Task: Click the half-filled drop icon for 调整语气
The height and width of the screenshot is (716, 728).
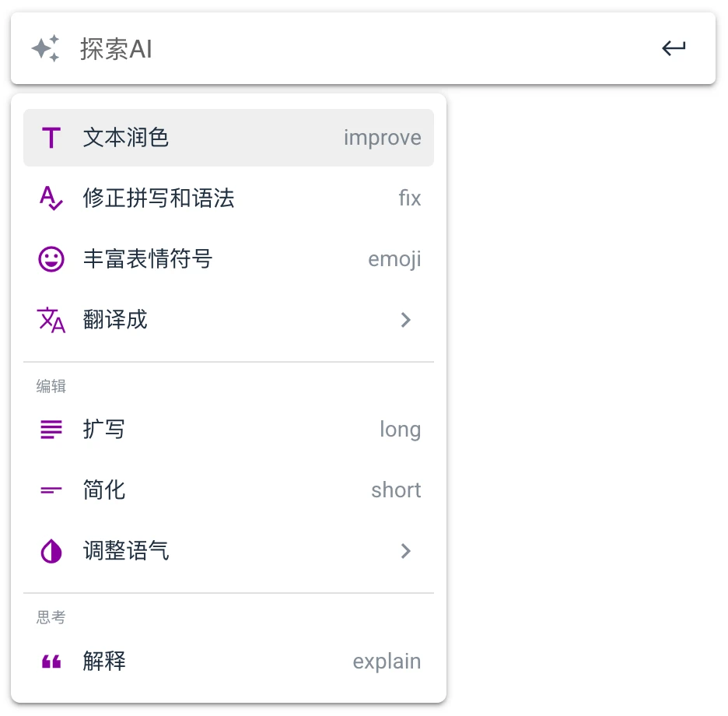Action: coord(51,551)
